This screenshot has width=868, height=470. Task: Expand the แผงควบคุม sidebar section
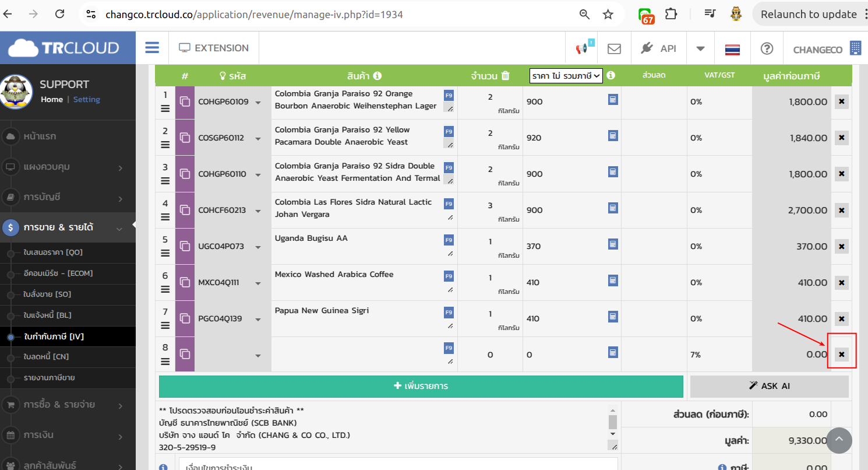pyautogui.click(x=68, y=167)
